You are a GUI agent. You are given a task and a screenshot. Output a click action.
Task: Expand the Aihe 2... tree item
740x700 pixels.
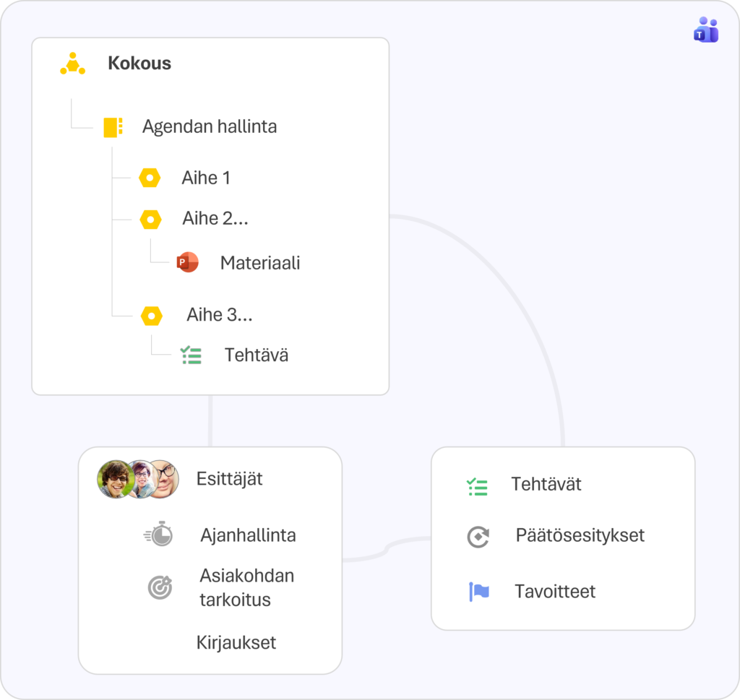(x=215, y=219)
